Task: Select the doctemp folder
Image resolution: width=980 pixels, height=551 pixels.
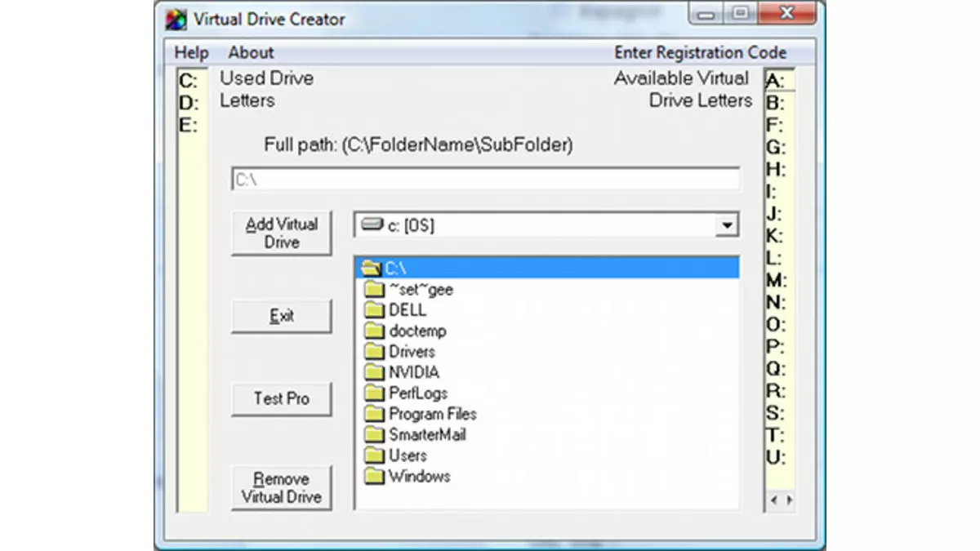Action: (405, 331)
